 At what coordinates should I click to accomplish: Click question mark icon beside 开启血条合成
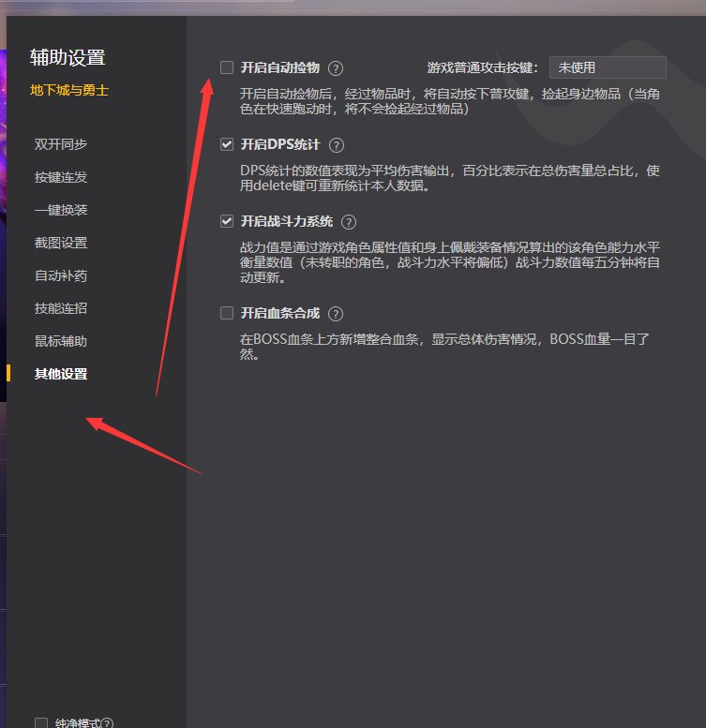tap(336, 314)
